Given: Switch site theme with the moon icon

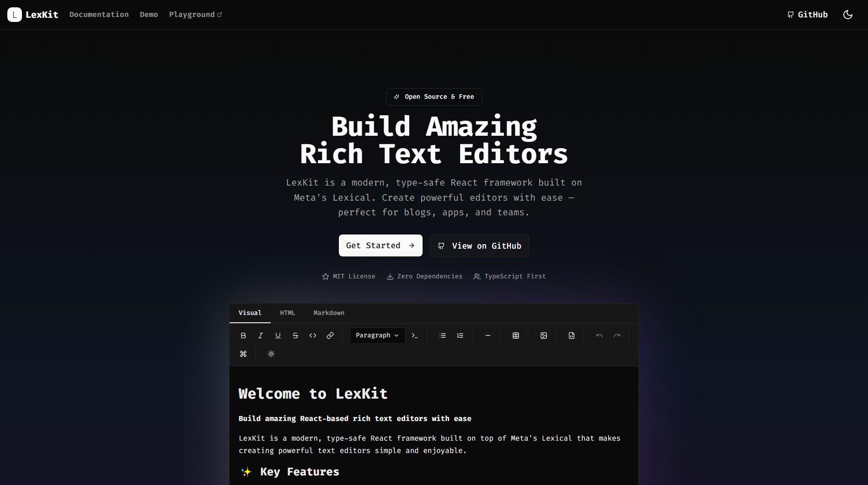Looking at the screenshot, I should click(848, 15).
